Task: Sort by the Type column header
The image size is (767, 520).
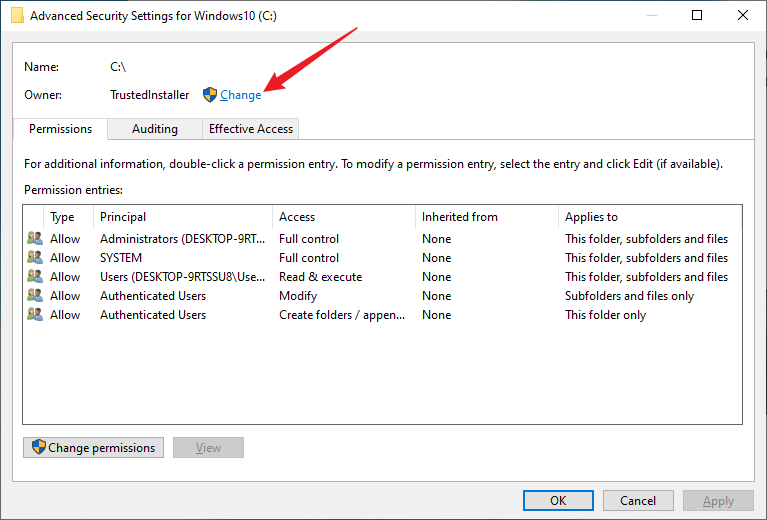Action: (x=68, y=217)
